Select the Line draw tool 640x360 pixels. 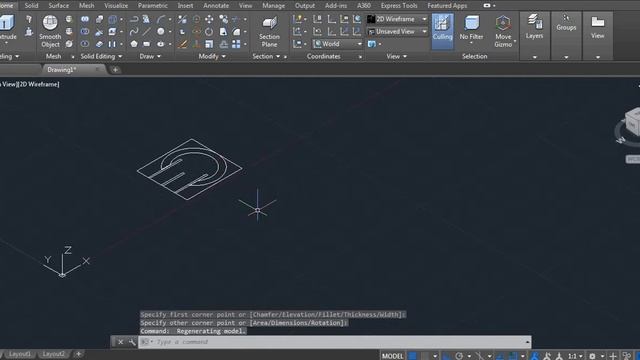[147, 31]
